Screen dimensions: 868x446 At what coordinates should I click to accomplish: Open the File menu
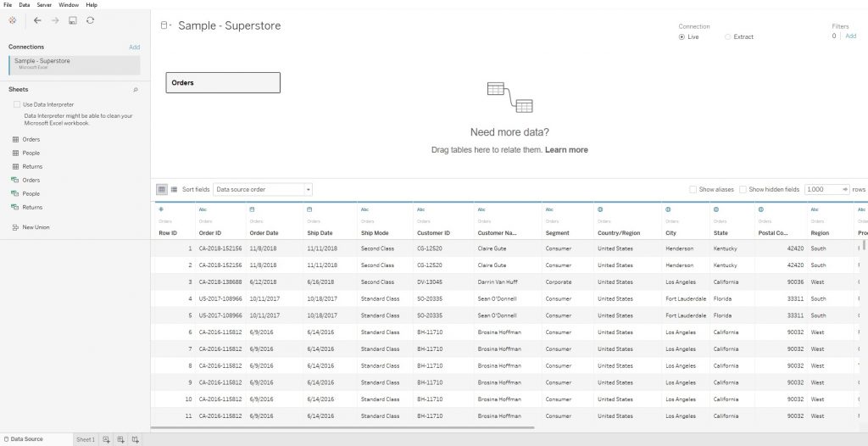click(8, 4)
